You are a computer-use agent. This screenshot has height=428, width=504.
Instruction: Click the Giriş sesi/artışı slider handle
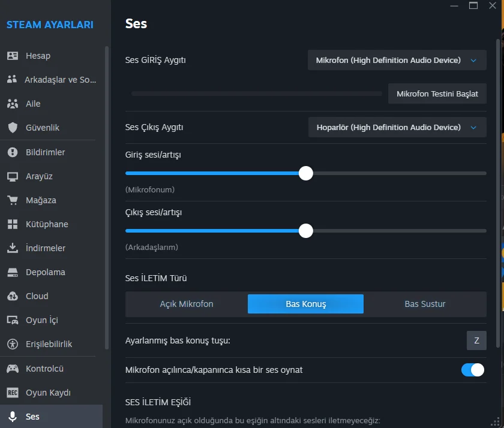click(x=306, y=173)
